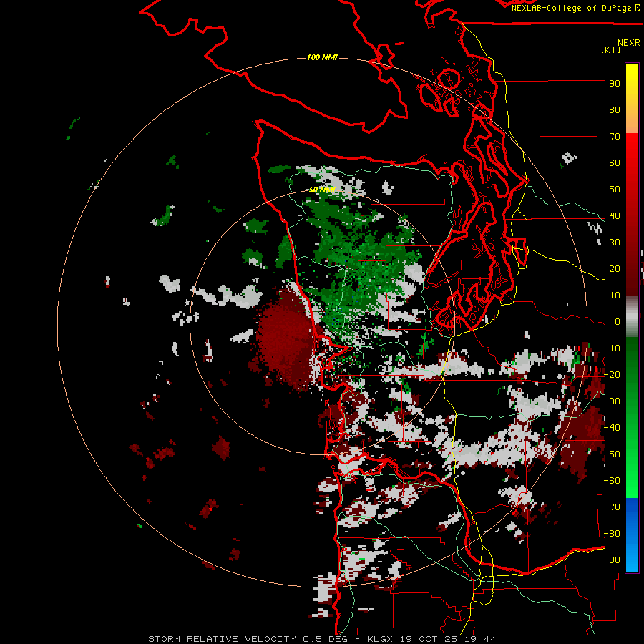Click the legend value "70"
The image size is (644, 644).
tap(615, 137)
